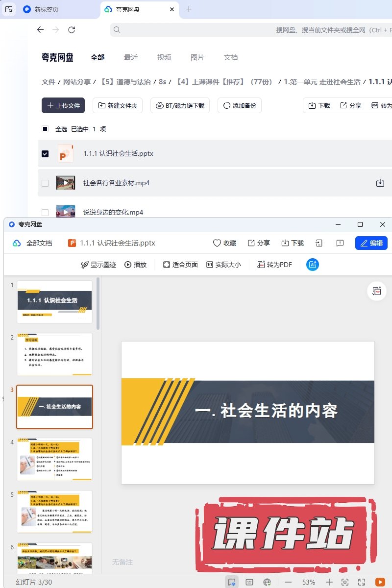392x588 pixels.
Task: Switch to the 视频 tab
Action: tap(164, 57)
